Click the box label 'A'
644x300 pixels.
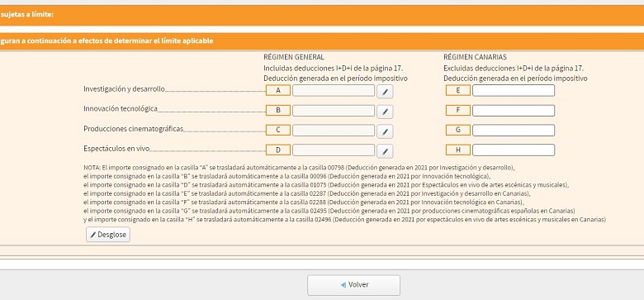coord(278,90)
